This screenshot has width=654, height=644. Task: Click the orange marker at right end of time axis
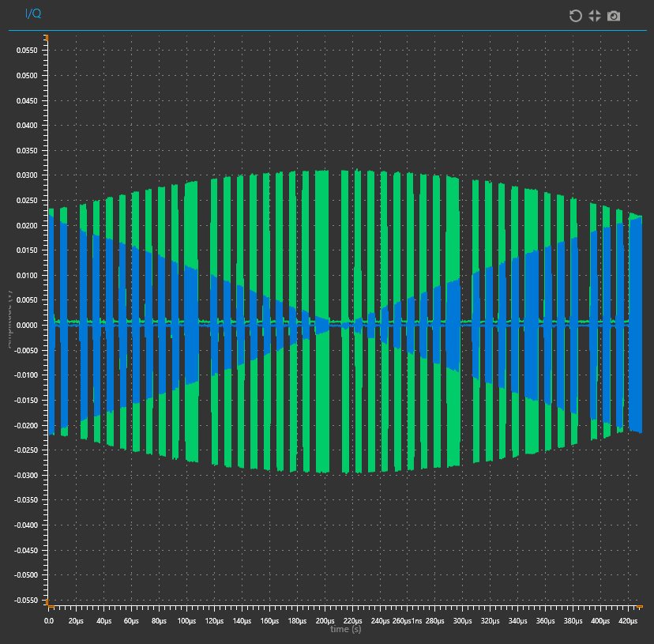[640, 606]
